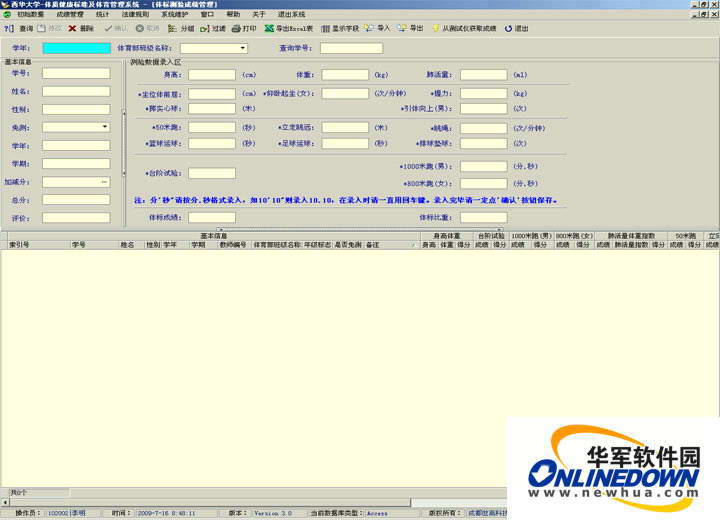
Task: Click the 评价 input field
Action: tap(76, 218)
